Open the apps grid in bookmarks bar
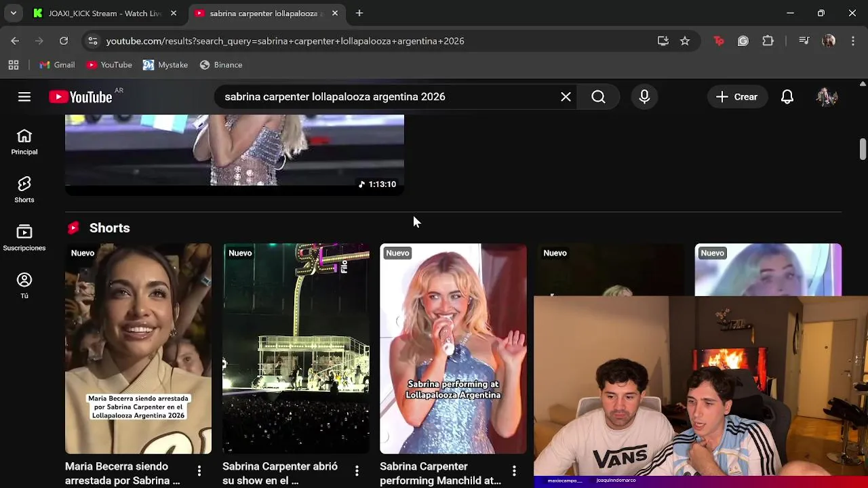This screenshot has width=868, height=488. tap(14, 65)
